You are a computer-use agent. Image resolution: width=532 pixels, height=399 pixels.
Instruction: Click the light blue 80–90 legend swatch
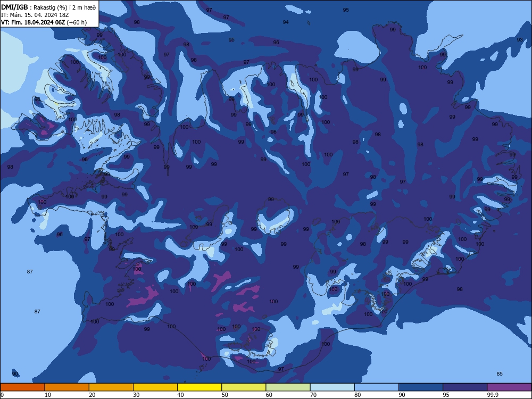(x=377, y=387)
